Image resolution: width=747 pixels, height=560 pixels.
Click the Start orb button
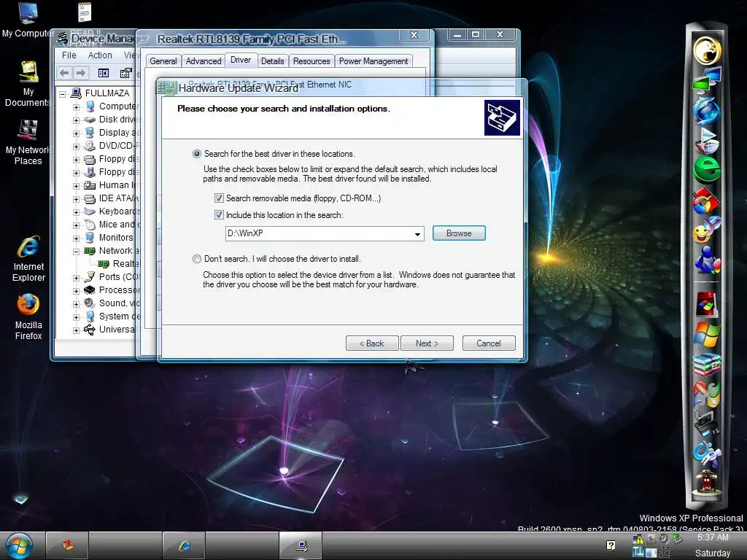[x=20, y=545]
